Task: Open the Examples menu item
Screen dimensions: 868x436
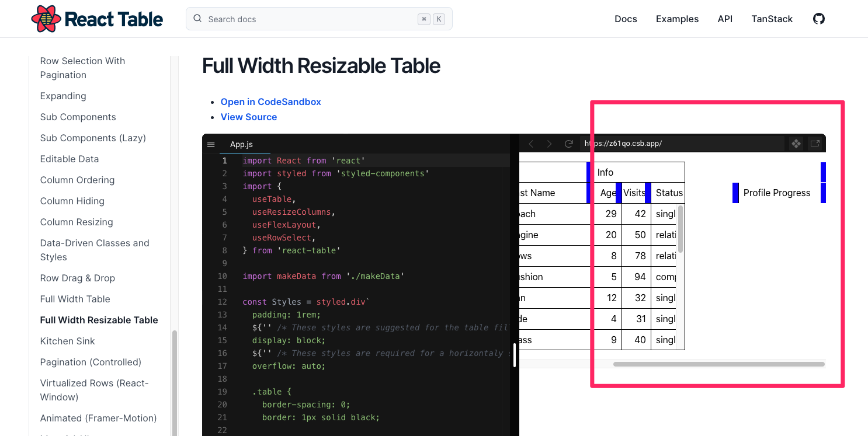Action: tap(677, 18)
